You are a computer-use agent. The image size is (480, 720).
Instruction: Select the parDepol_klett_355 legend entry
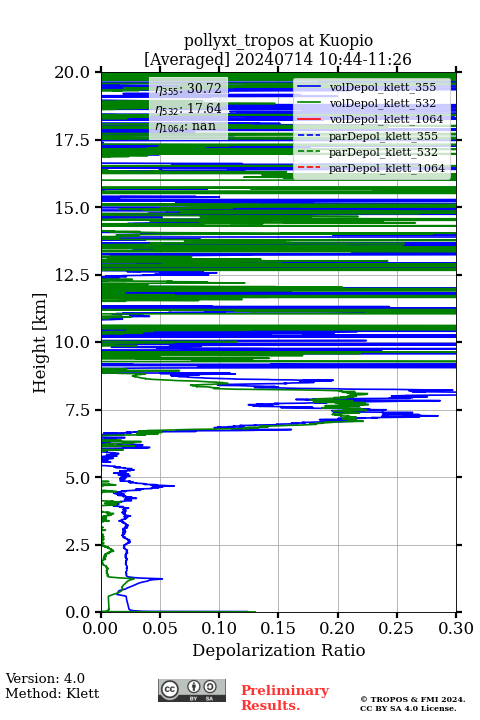(x=368, y=136)
